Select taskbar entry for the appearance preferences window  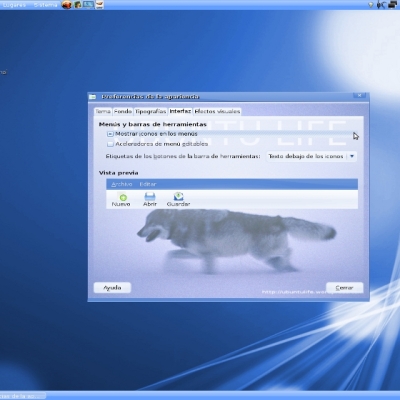coord(23,396)
